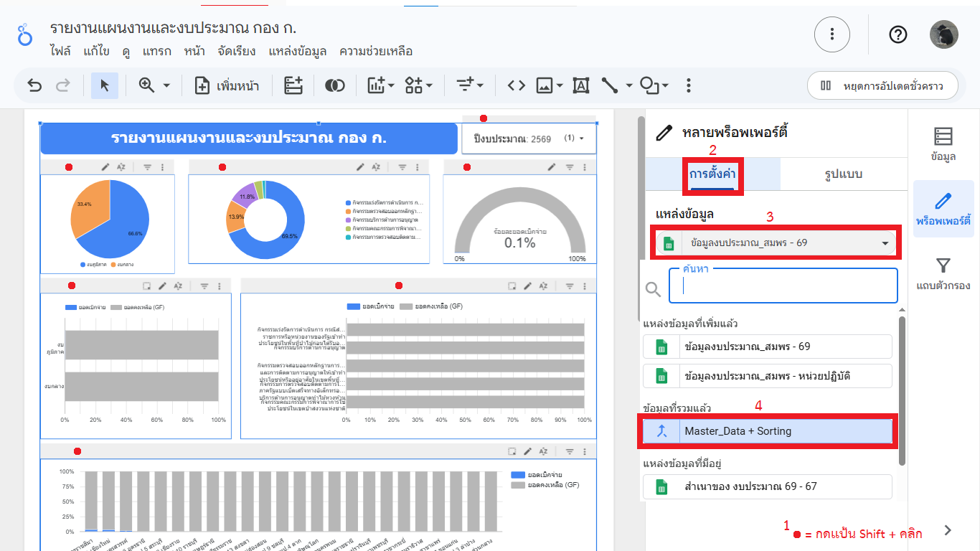Image resolution: width=980 pixels, height=551 pixels.
Task: Click the เพิ่มหน้า add page button
Action: pos(227,86)
